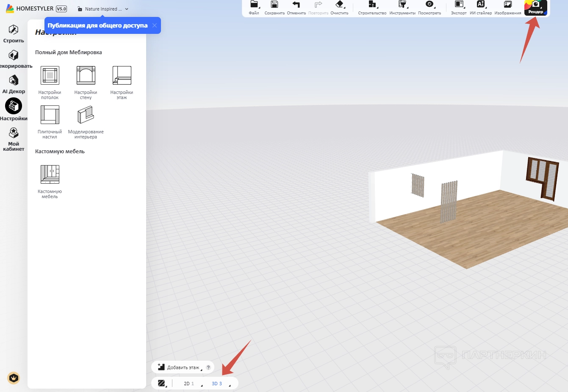Switch to 3D view mode
This screenshot has height=392, width=568.
(217, 384)
